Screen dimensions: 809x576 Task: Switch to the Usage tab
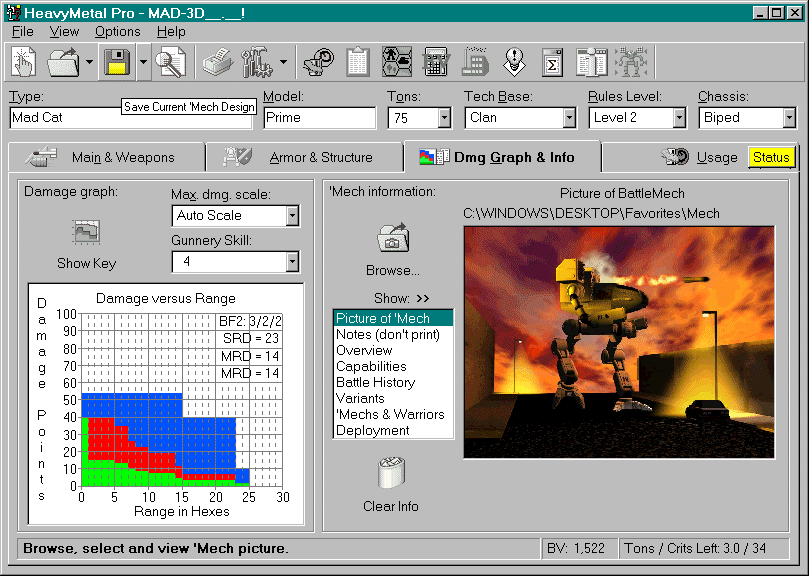click(701, 157)
